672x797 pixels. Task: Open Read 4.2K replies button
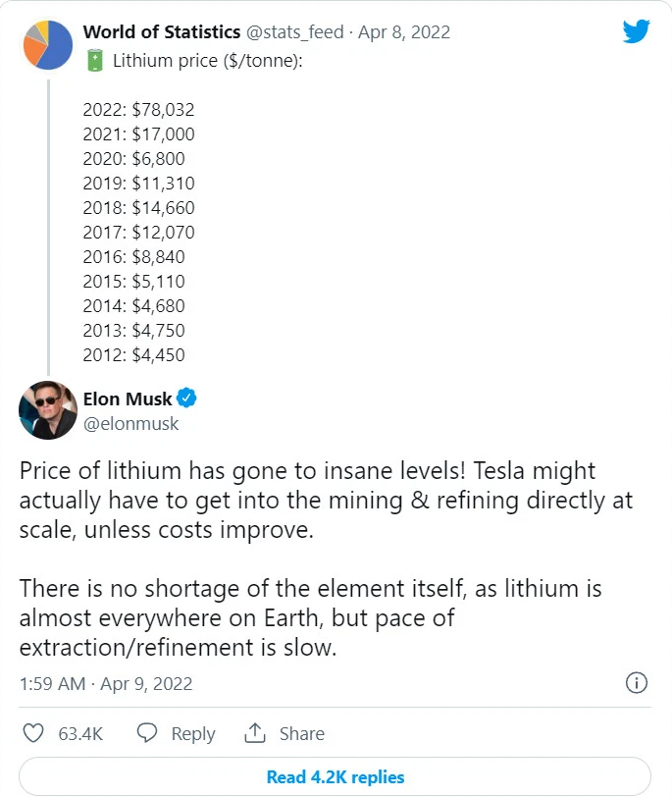coord(336,776)
